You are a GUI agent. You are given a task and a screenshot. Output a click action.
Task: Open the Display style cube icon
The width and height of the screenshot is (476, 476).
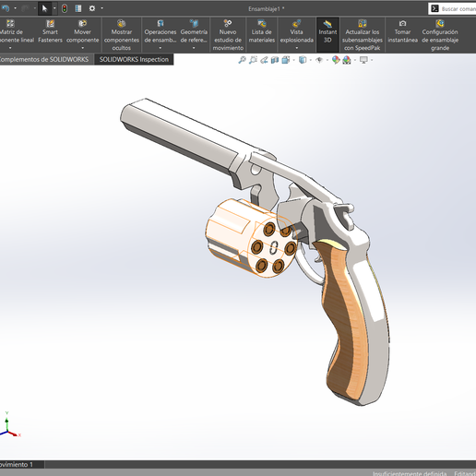(303, 60)
